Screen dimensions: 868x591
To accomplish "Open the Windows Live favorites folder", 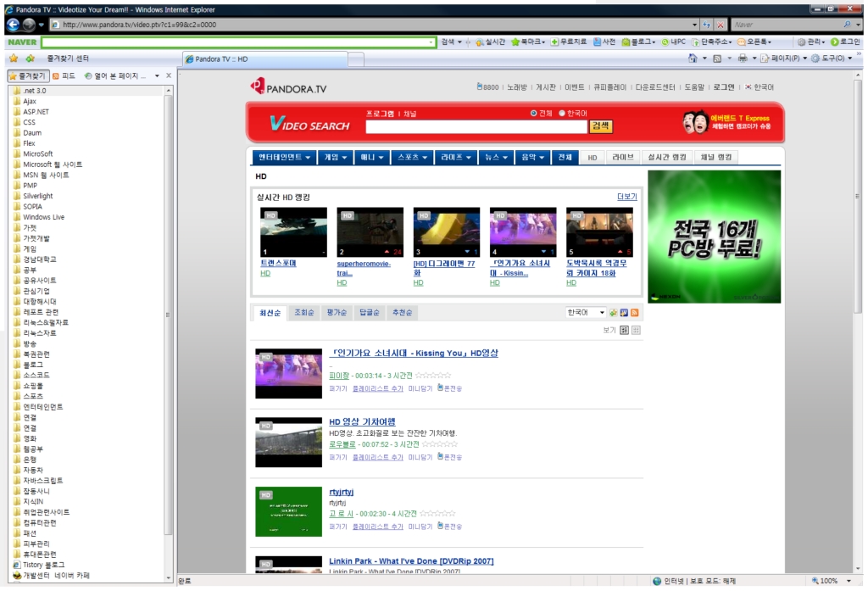I will tap(43, 217).
